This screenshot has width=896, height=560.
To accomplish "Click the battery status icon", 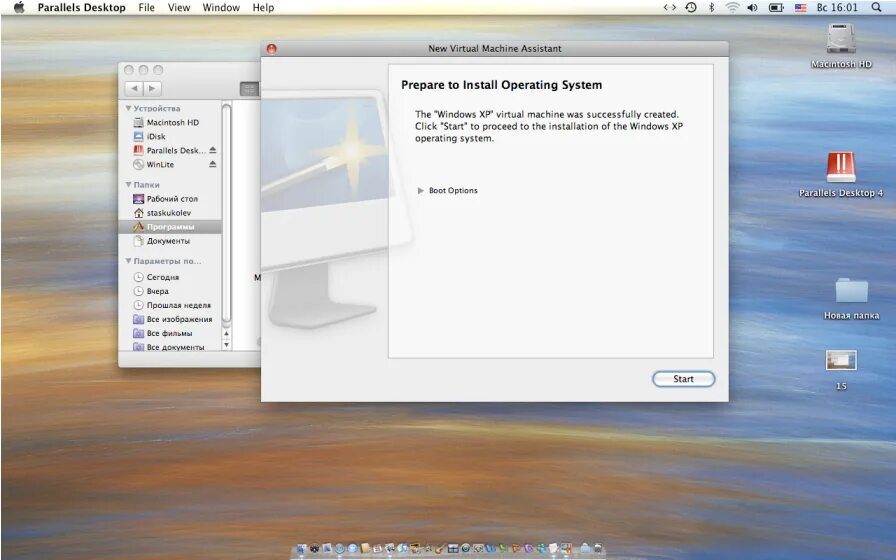I will tap(776, 7).
